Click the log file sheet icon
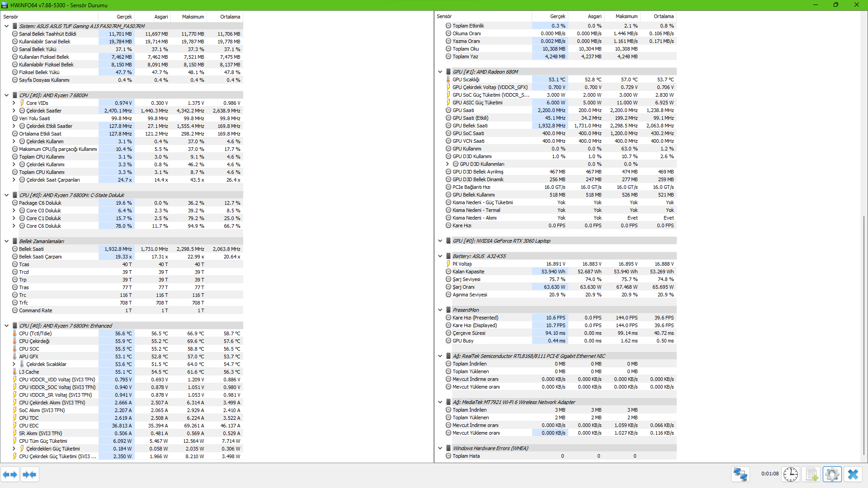Image resolution: width=868 pixels, height=488 pixels. click(811, 474)
